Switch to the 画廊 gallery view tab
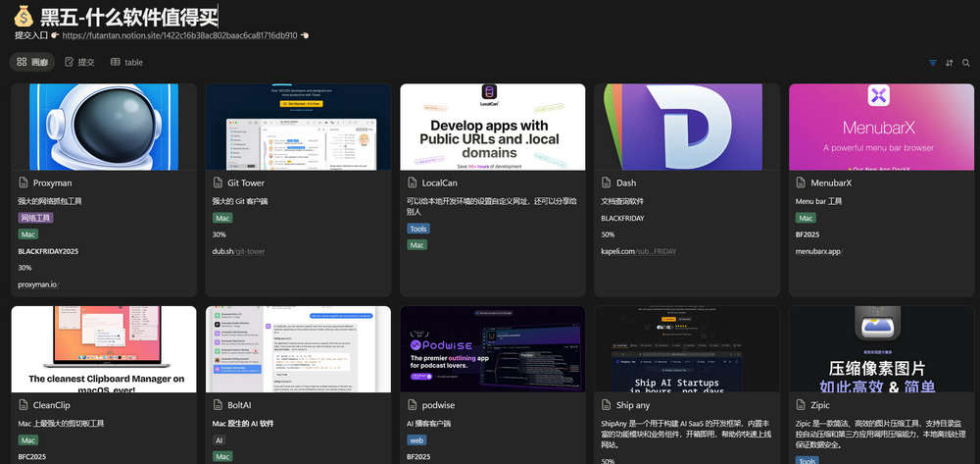The width and height of the screenshot is (980, 464). 32,62
